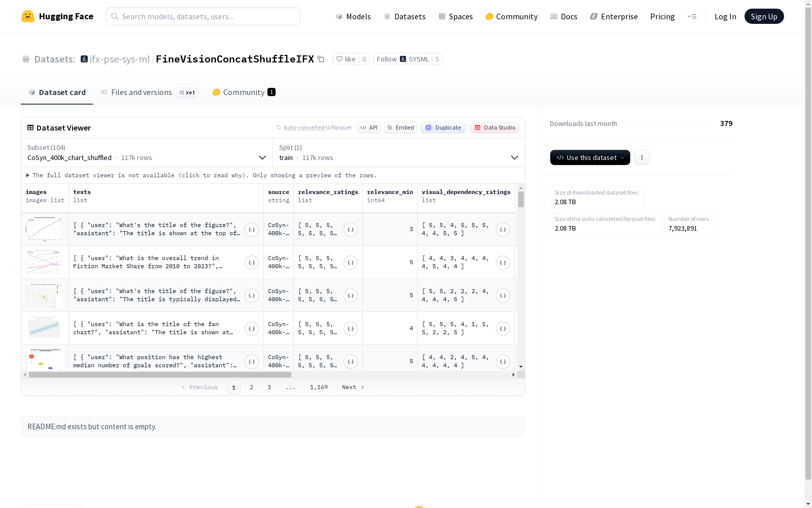
Task: Expand texts JSON cell for Fiction Market Share row
Action: [x=252, y=263]
